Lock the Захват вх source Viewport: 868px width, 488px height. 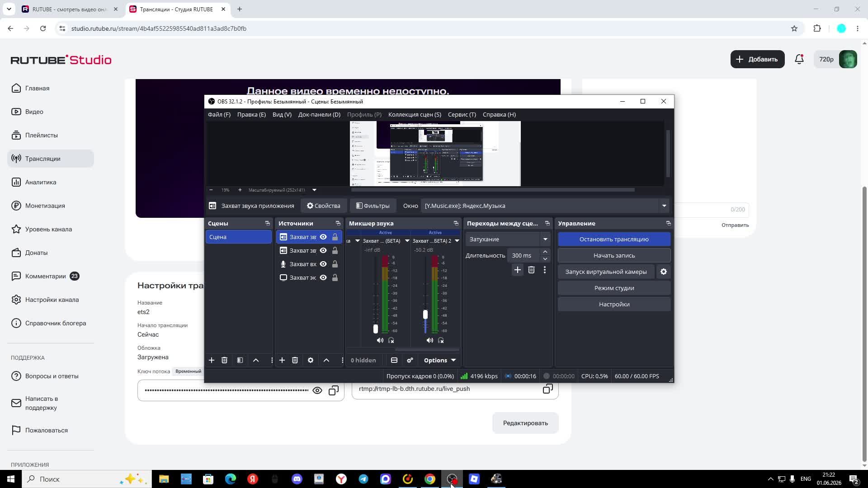(x=335, y=264)
